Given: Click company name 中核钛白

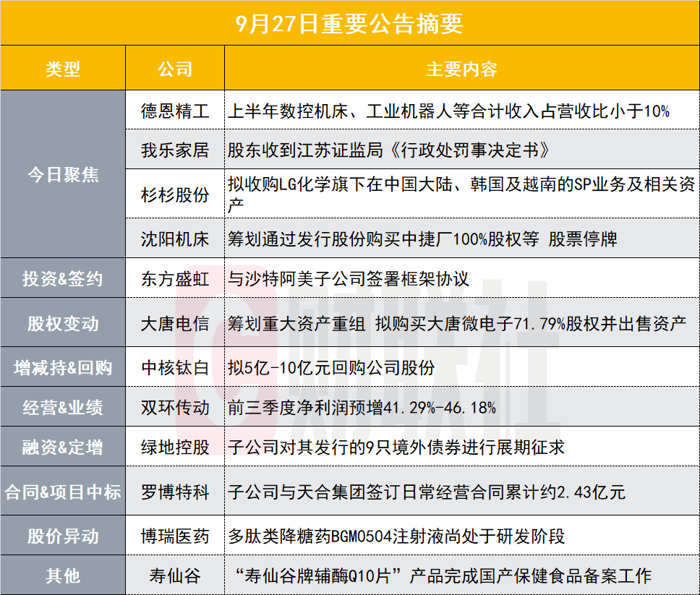Looking at the screenshot, I should coord(175,367).
